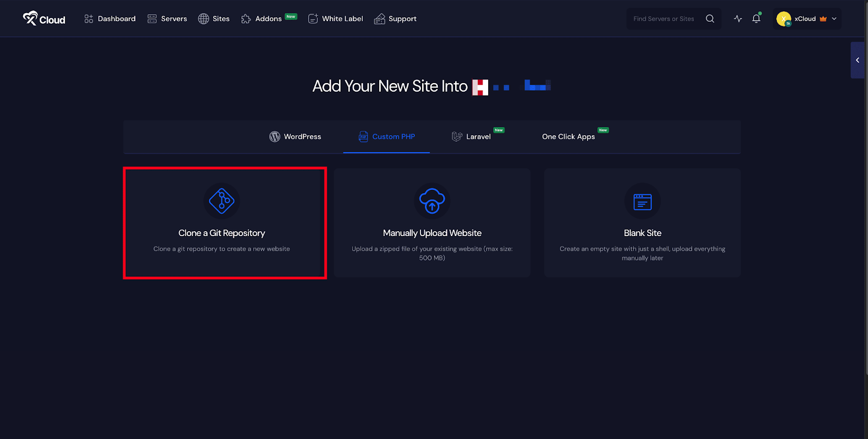Click the xCloud logo in header
The width and height of the screenshot is (868, 439).
tap(44, 19)
